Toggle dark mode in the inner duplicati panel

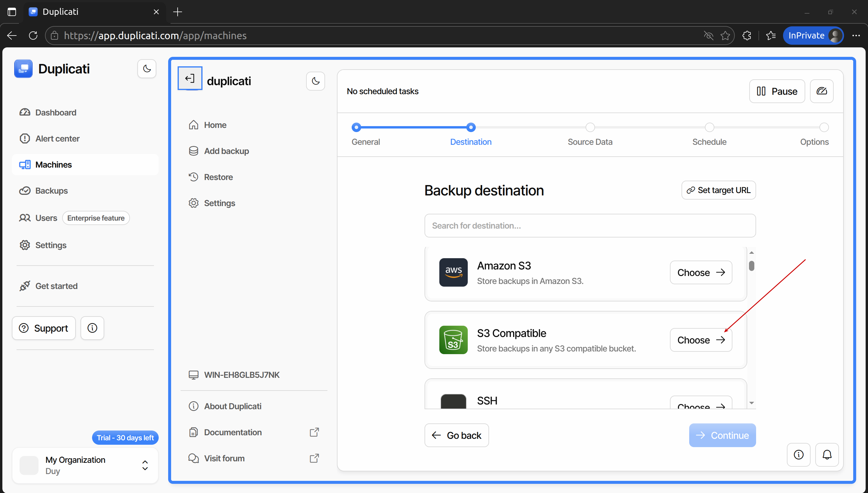(x=315, y=81)
